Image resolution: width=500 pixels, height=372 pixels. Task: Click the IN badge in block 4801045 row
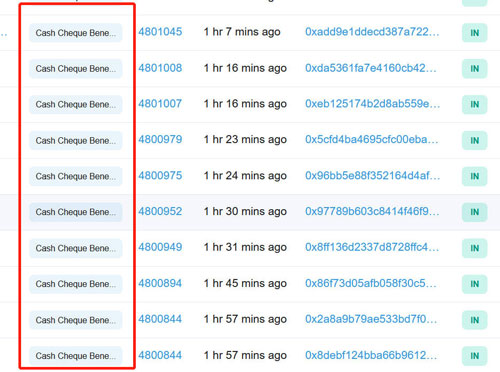(475, 33)
